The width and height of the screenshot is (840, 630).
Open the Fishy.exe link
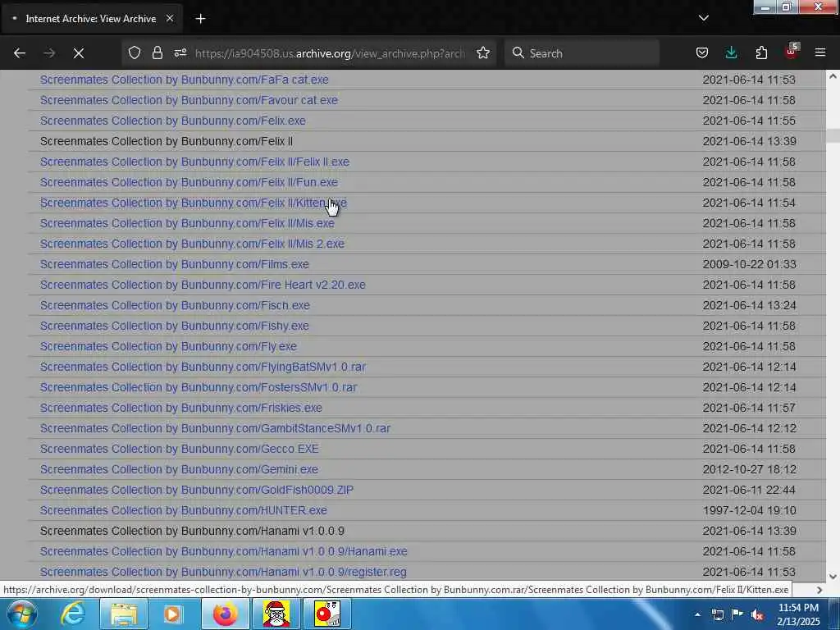tap(175, 326)
